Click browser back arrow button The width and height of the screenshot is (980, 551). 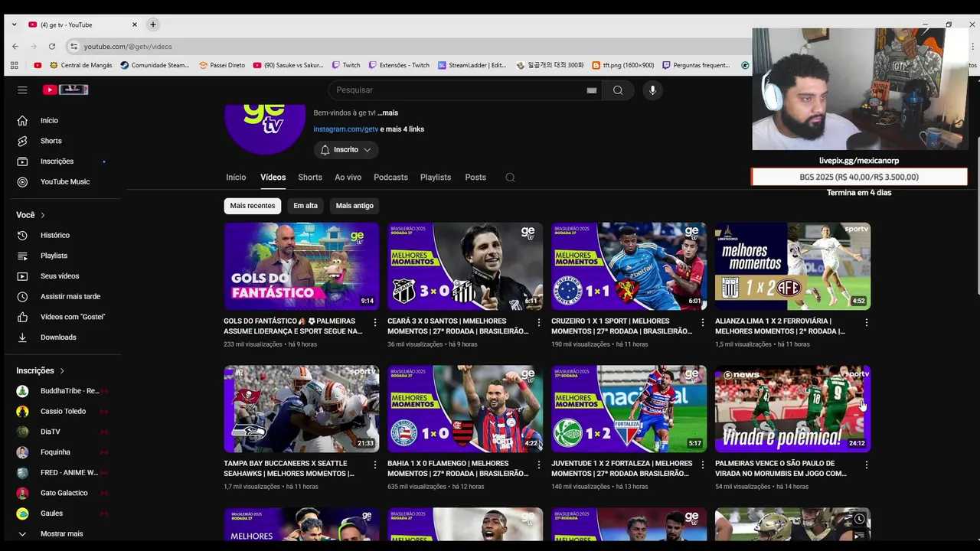pyautogui.click(x=15, y=47)
